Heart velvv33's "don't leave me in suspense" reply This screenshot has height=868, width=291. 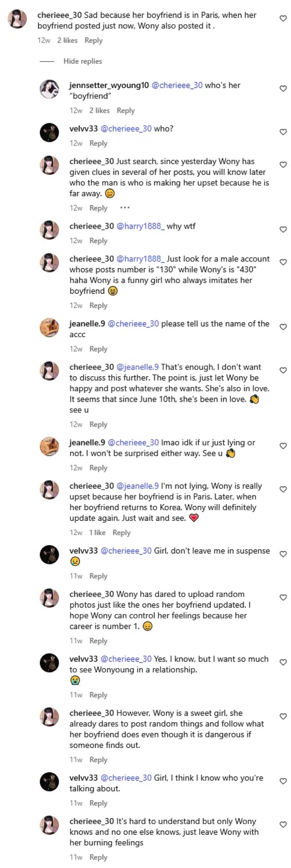click(x=283, y=554)
